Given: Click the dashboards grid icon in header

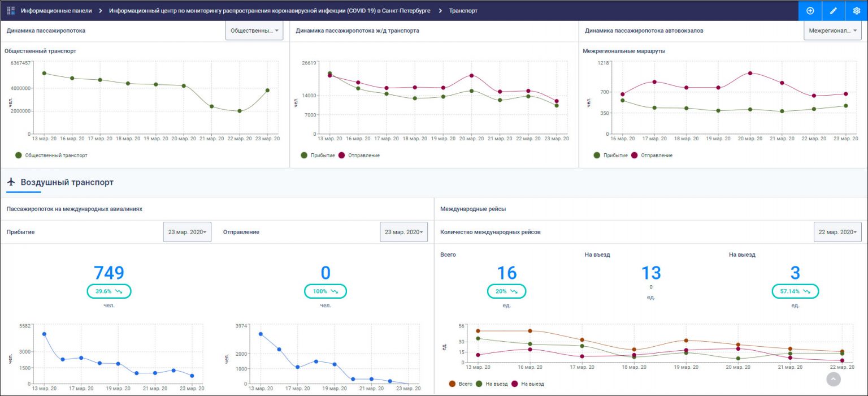Looking at the screenshot, I should [x=11, y=11].
